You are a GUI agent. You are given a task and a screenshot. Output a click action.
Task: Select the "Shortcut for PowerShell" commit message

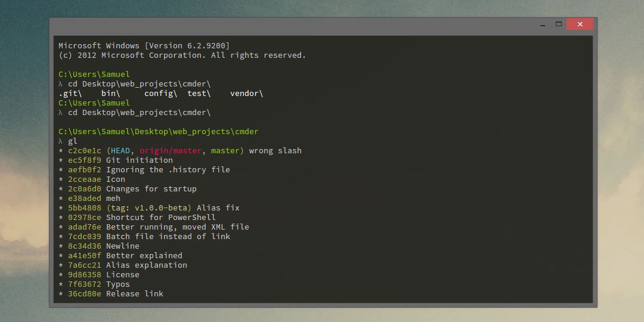[x=161, y=218]
